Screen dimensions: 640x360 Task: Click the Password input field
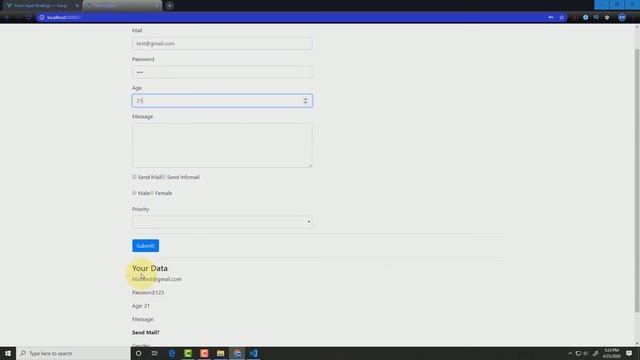(222, 72)
